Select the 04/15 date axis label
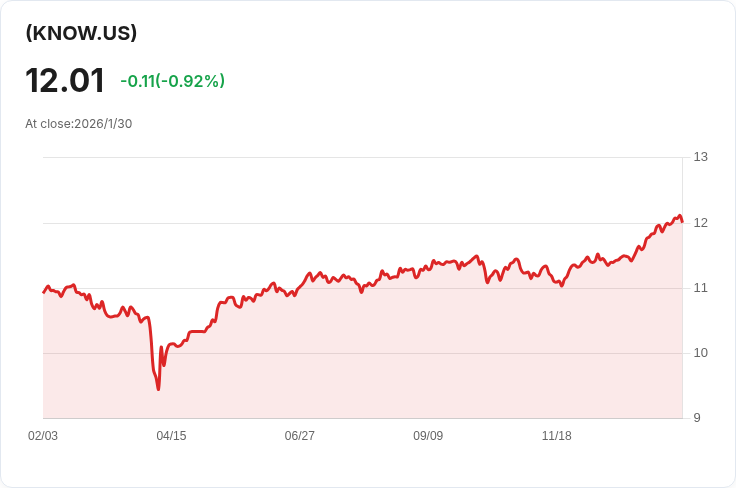Image resolution: width=736 pixels, height=488 pixels. [171, 436]
